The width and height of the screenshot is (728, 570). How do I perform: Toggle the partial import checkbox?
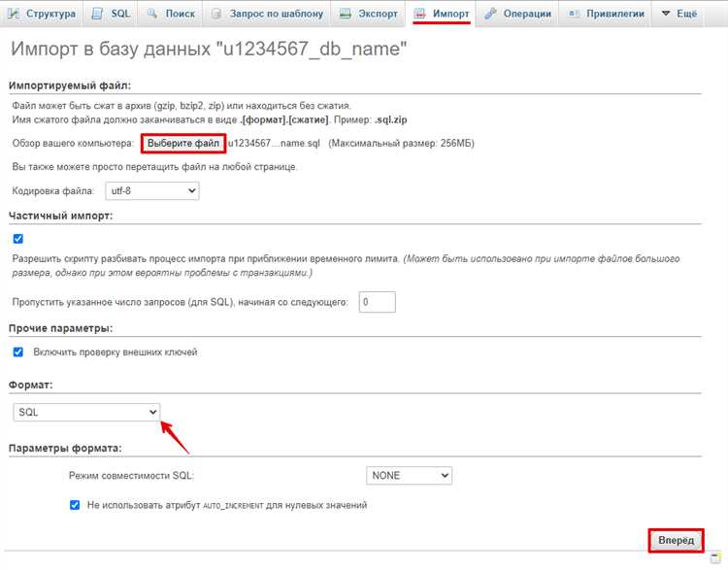tap(18, 238)
